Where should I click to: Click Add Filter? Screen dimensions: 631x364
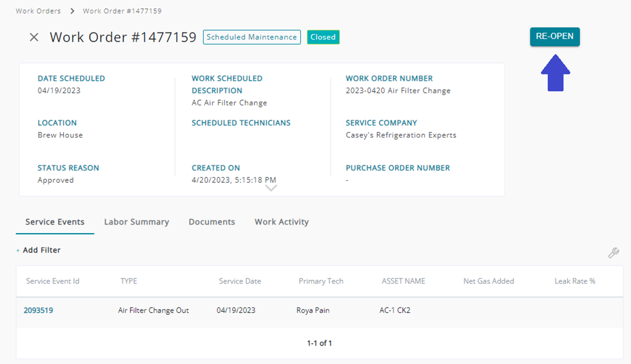[x=38, y=250]
